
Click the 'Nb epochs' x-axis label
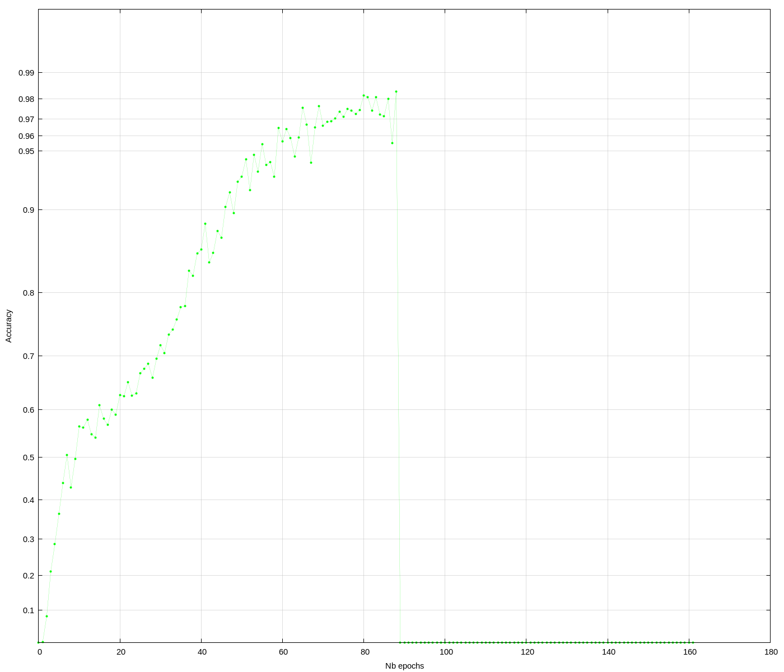click(404, 666)
